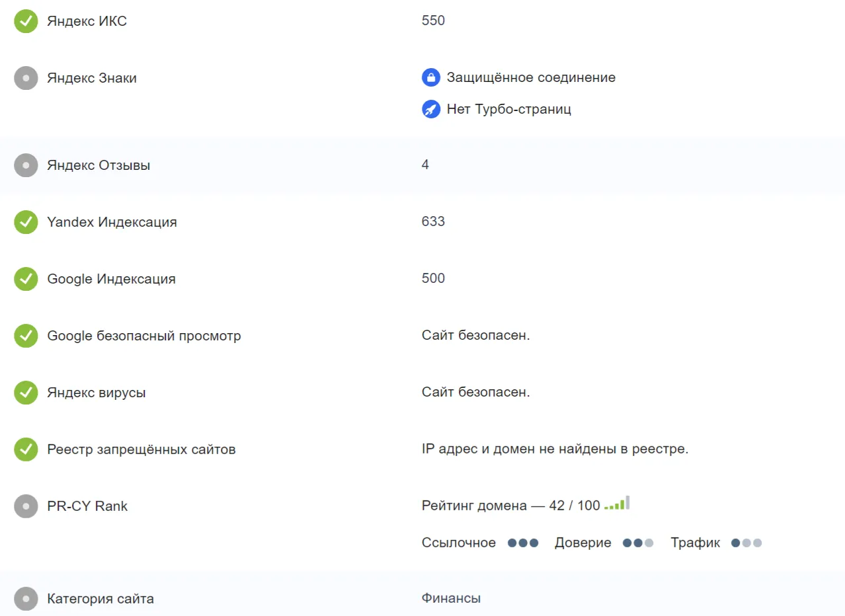This screenshot has width=845, height=616.
Task: Click the Доверие dots indicator
Action: pos(638,543)
